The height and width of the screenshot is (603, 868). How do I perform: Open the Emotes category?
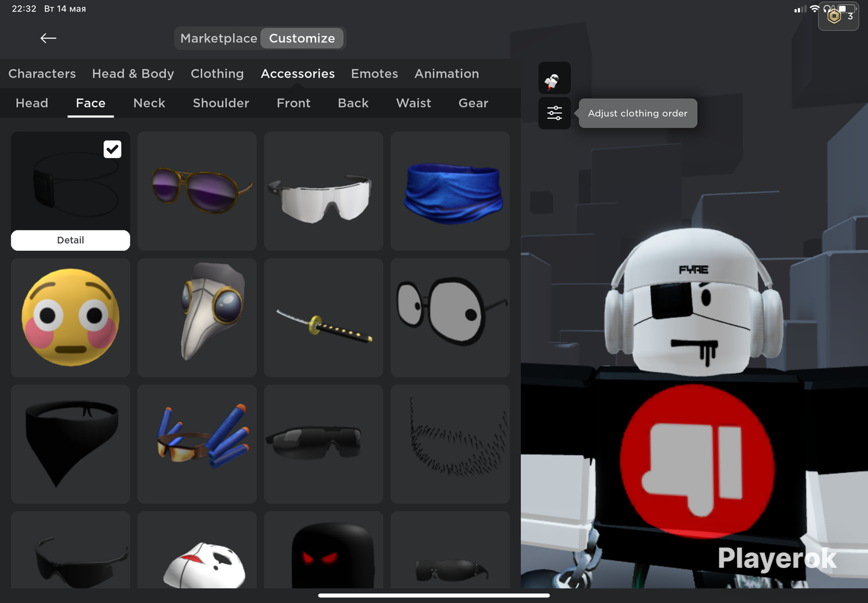(375, 74)
